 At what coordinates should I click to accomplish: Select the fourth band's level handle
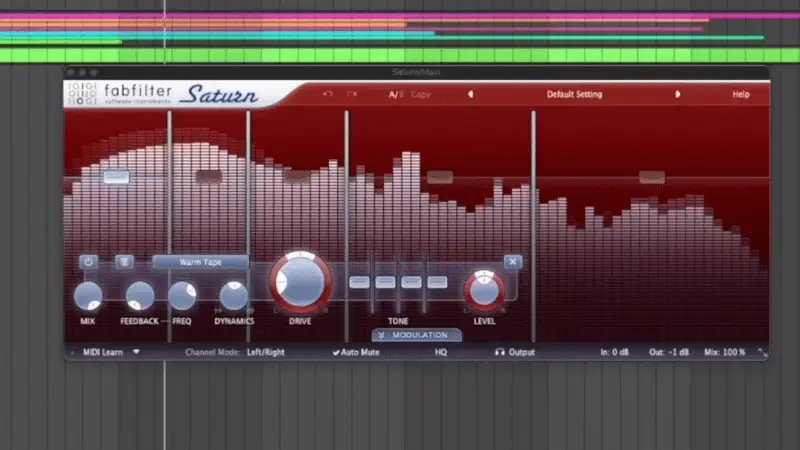440,177
